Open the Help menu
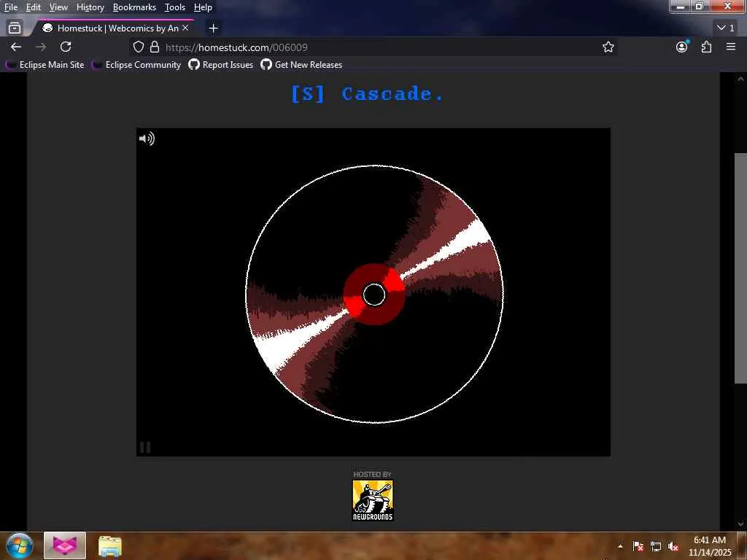Image resolution: width=747 pixels, height=560 pixels. pyautogui.click(x=203, y=7)
